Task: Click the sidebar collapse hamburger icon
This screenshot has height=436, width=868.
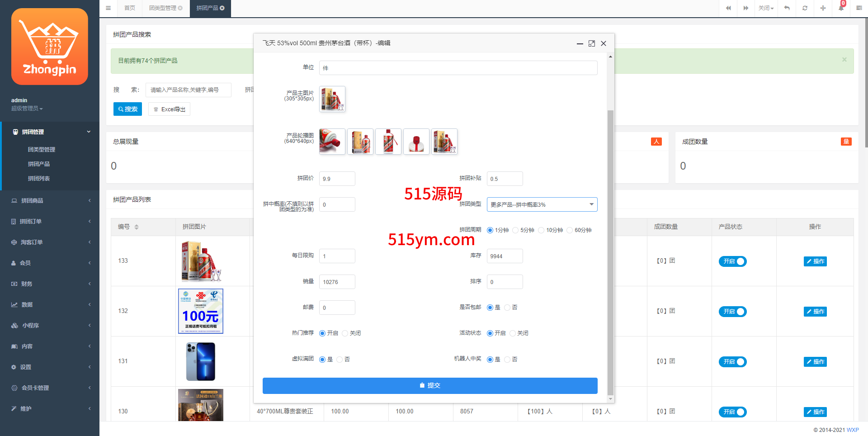Action: tap(108, 8)
